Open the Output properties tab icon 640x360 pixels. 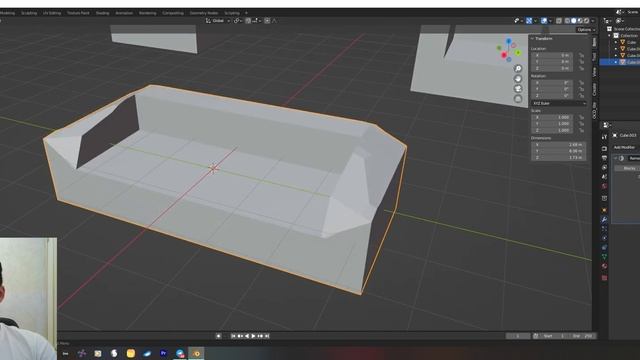point(604,158)
